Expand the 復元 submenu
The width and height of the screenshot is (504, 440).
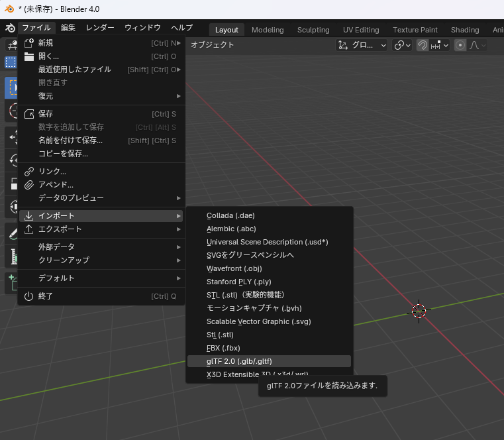(101, 96)
